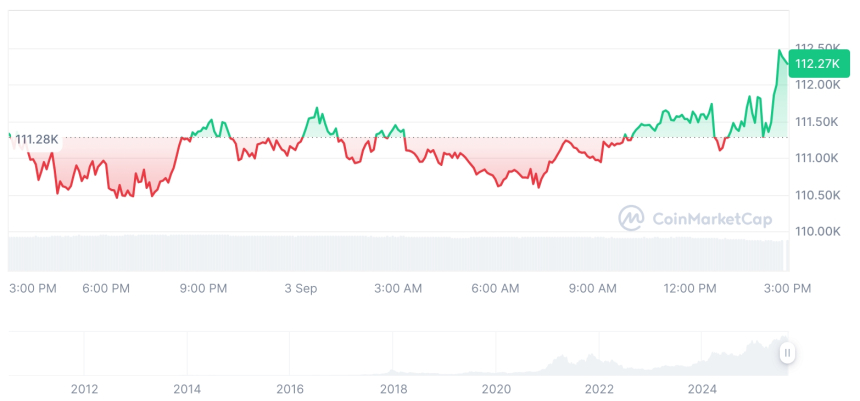Click the 9:00 PM time axis label
Viewport: 860px width, 401px height.
coord(203,288)
